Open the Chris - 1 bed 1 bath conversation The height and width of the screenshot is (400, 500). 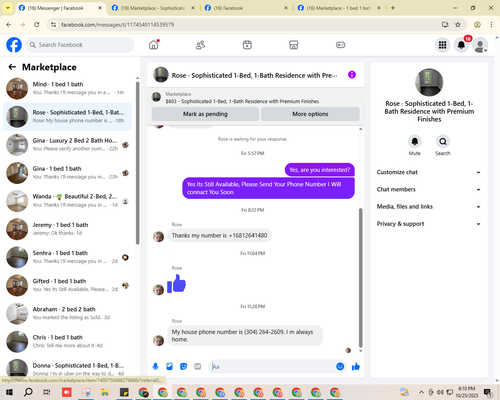67,341
